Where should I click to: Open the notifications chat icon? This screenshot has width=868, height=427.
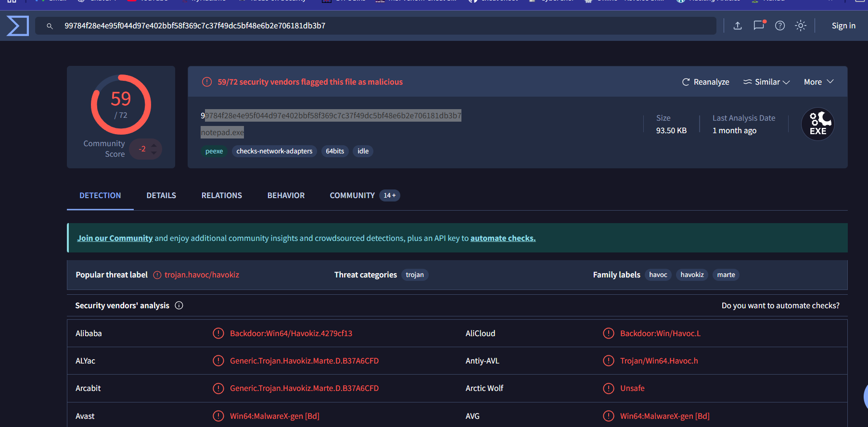click(759, 25)
